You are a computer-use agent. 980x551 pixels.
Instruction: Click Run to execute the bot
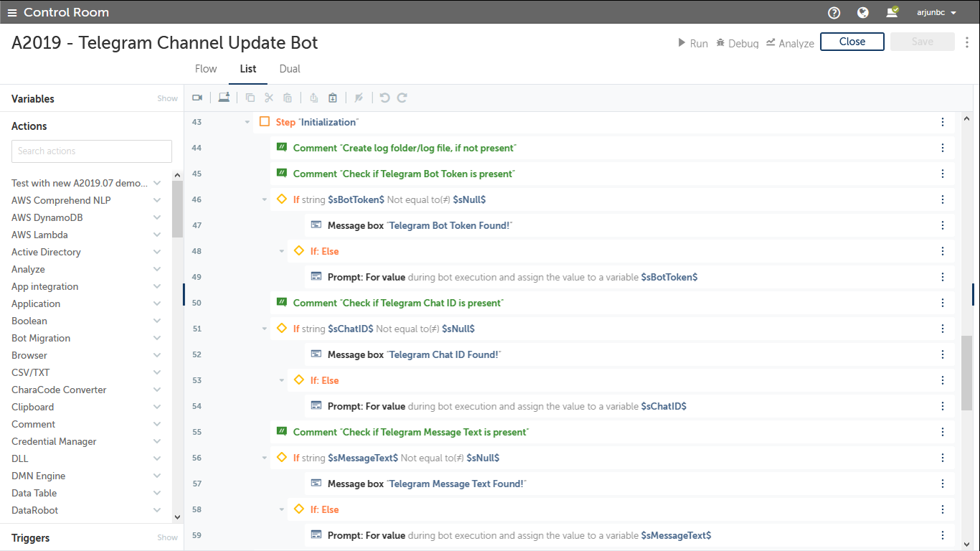[693, 43]
